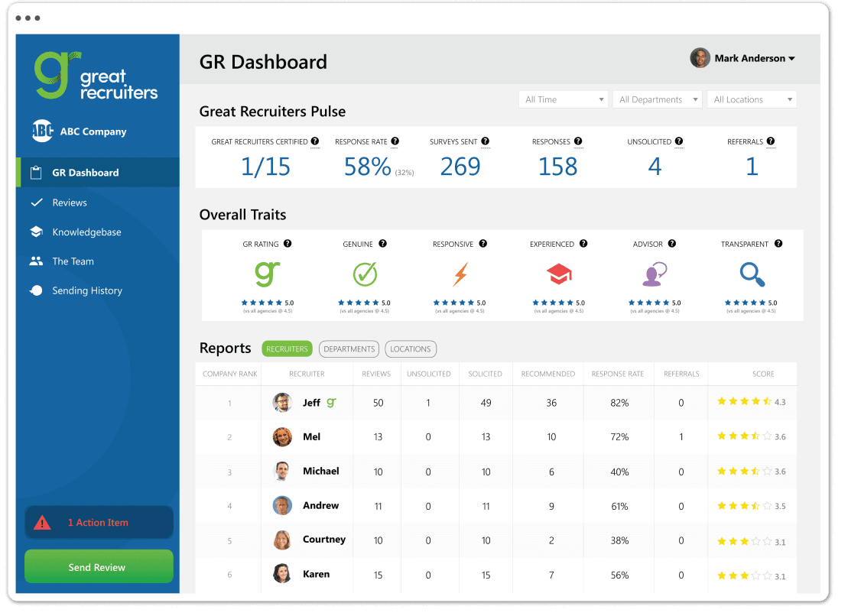Open help icon next to Responsive
The height and width of the screenshot is (616, 861).
click(x=483, y=244)
